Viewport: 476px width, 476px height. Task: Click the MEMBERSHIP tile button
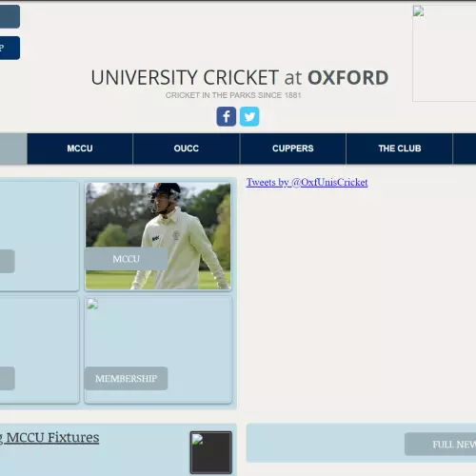pyautogui.click(x=126, y=378)
